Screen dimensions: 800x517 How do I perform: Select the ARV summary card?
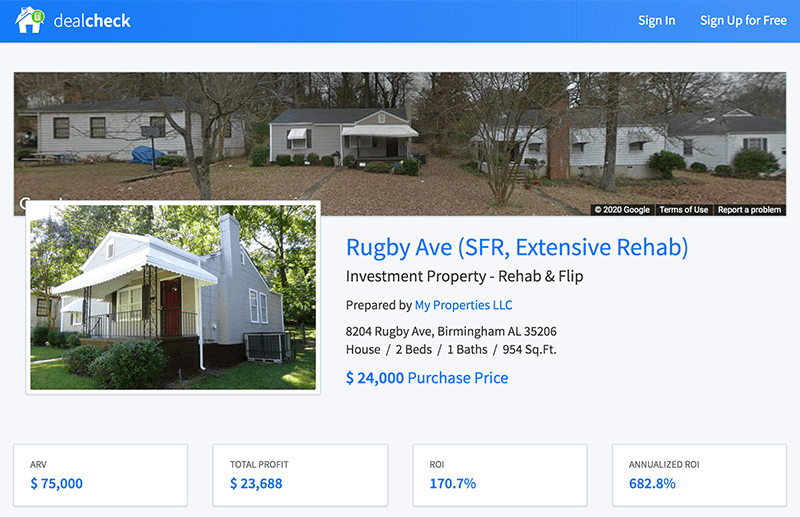coord(101,475)
